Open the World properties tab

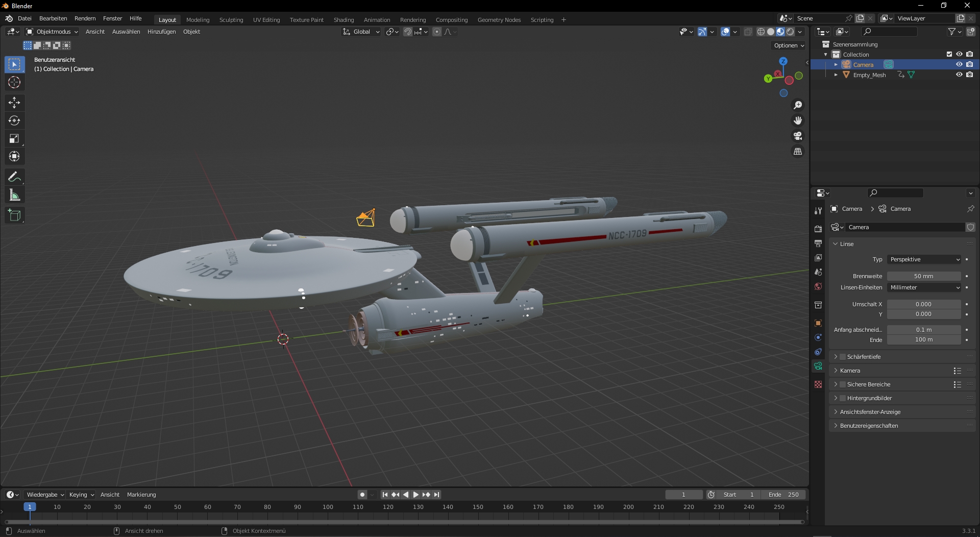[818, 286]
